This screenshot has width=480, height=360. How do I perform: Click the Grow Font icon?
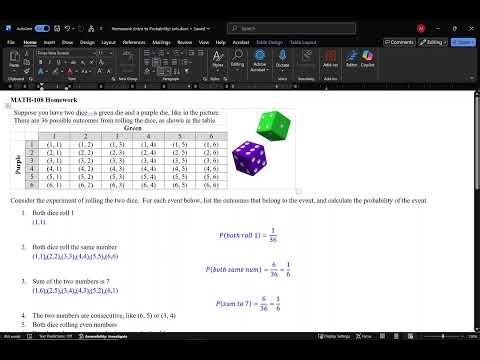coord(100,71)
